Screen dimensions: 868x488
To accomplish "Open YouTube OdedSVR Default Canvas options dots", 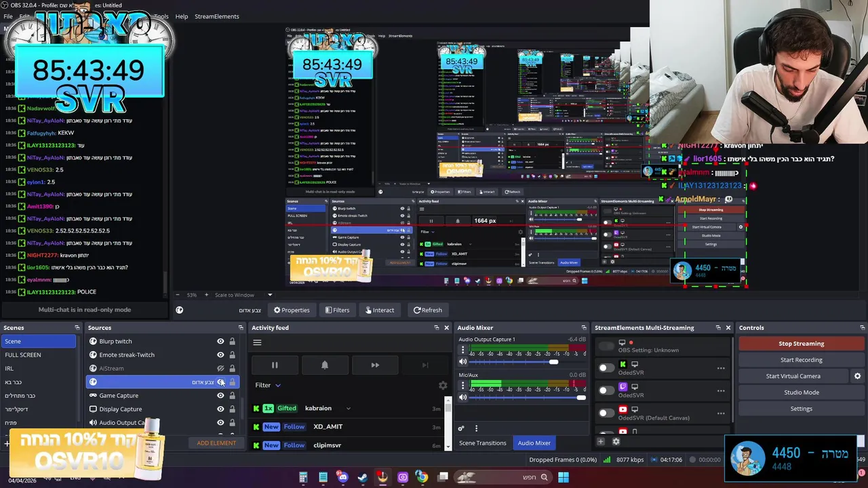I will point(721,413).
